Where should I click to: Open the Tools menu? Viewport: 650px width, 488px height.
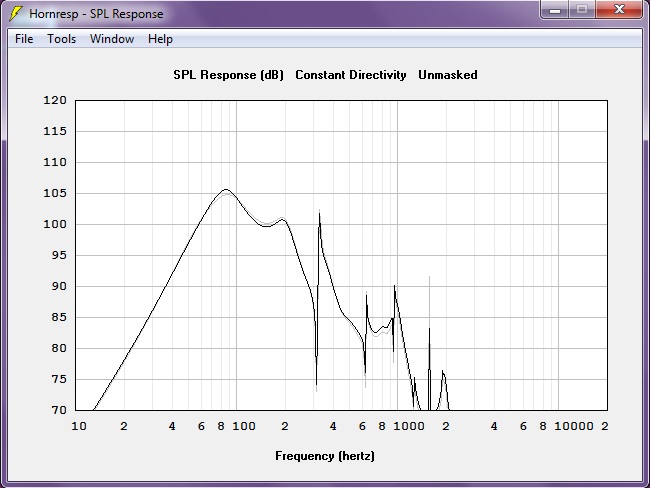tap(61, 39)
